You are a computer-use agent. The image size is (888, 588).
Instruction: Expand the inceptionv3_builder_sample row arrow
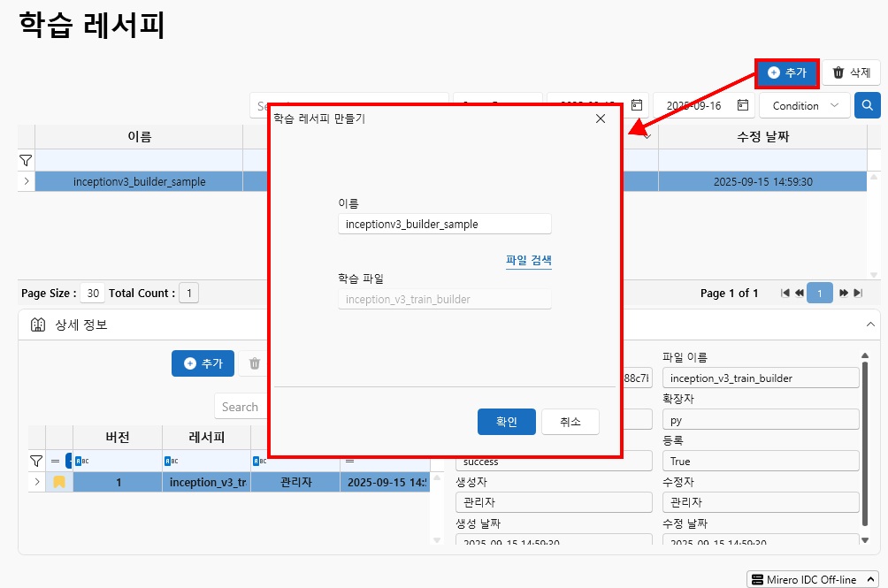[26, 179]
